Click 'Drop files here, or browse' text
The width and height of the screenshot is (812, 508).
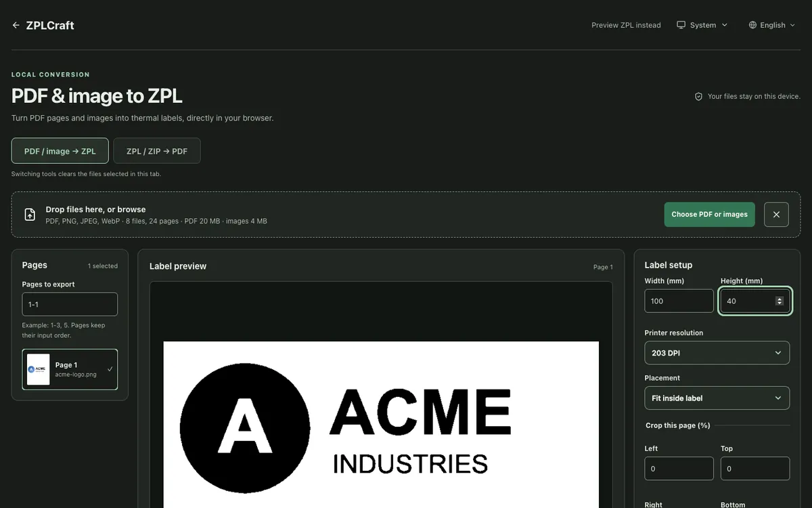[95, 209]
